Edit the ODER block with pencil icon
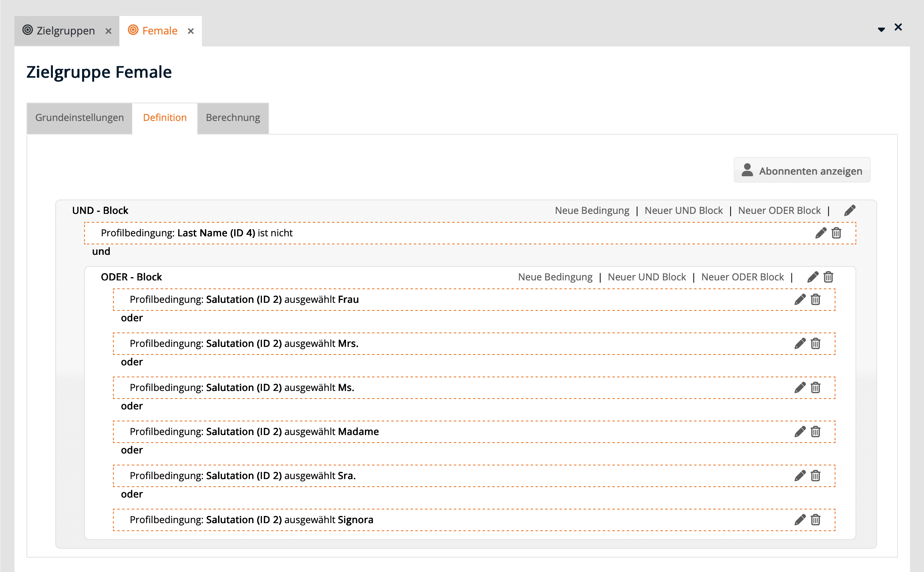Viewport: 924px width, 572px height. pyautogui.click(x=813, y=277)
